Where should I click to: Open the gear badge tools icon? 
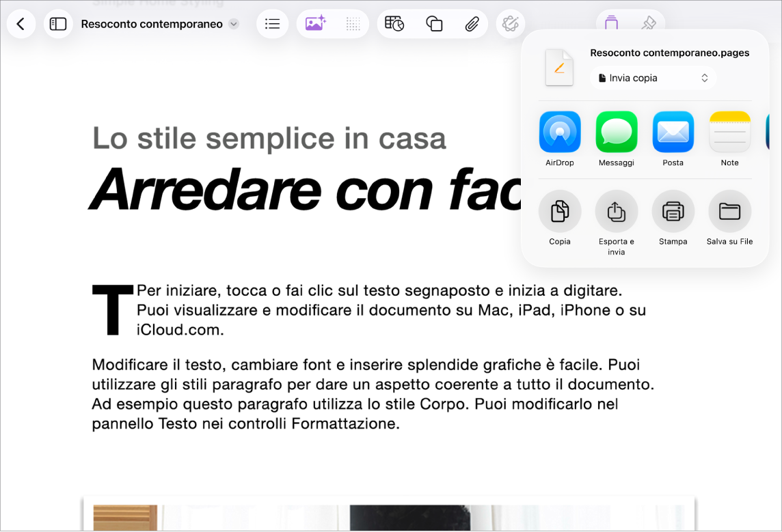click(x=510, y=24)
